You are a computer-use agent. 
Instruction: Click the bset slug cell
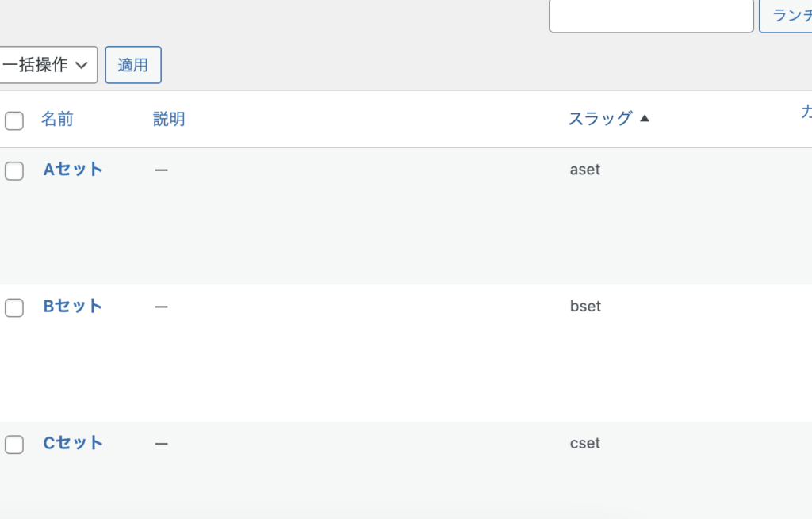click(x=585, y=307)
